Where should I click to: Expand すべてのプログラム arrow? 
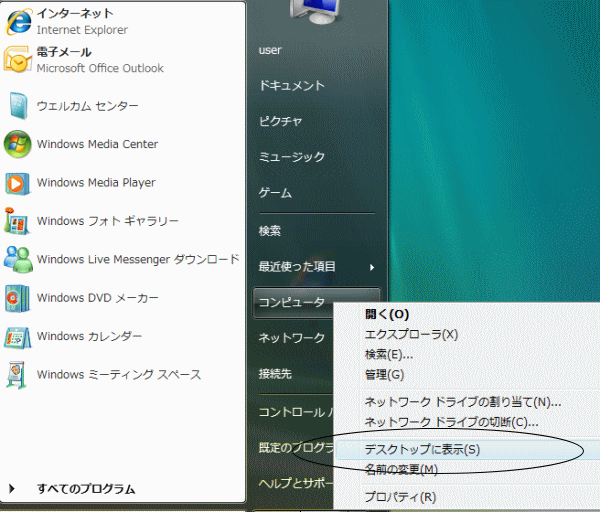tap(12, 489)
